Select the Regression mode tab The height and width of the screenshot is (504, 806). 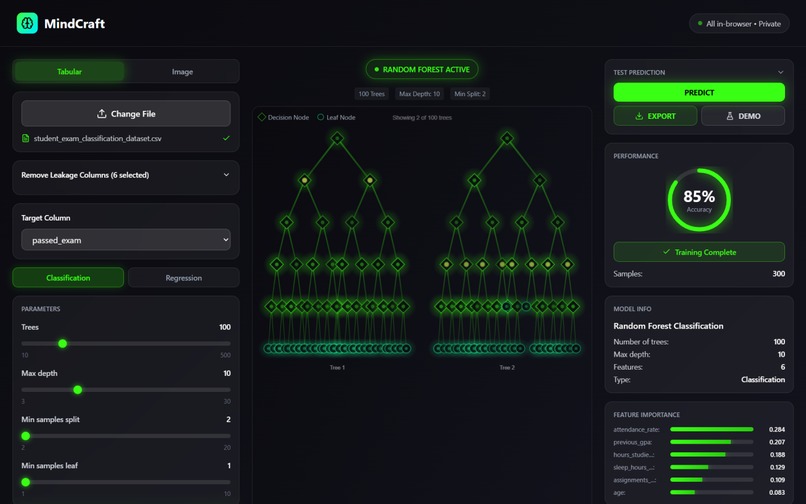pyautogui.click(x=184, y=278)
